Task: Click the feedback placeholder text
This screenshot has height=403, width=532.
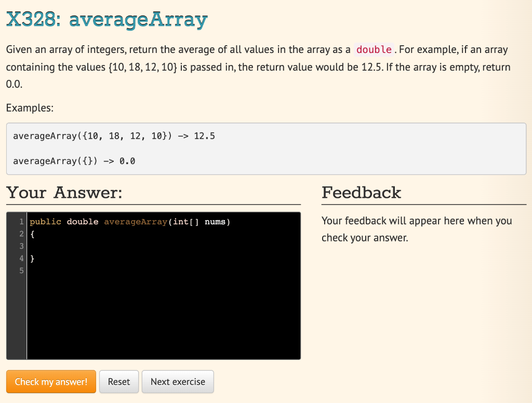Action: click(x=416, y=229)
